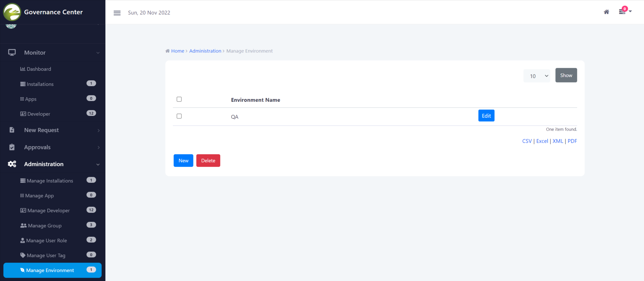Click the red Delete button
644x281 pixels.
[x=208, y=160]
